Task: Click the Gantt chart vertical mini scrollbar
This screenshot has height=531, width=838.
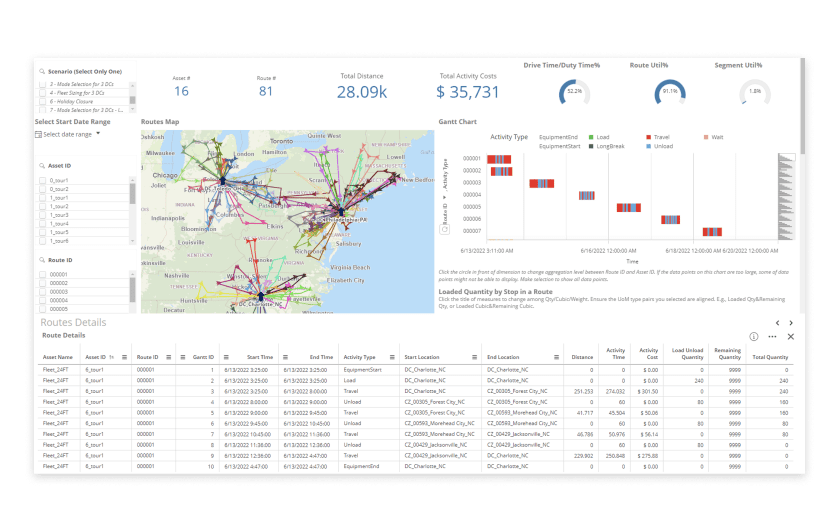Action: [786, 197]
